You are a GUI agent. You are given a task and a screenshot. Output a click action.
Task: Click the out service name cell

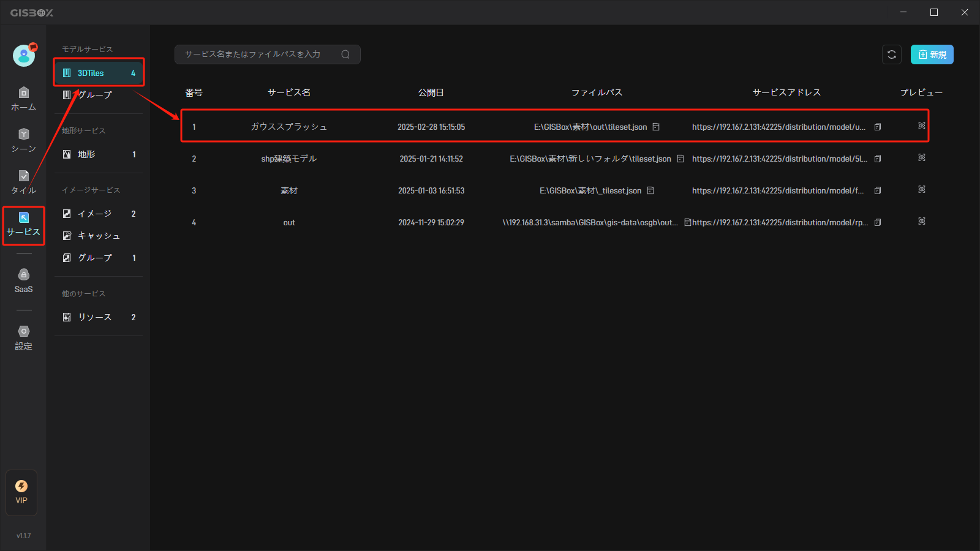click(x=289, y=222)
